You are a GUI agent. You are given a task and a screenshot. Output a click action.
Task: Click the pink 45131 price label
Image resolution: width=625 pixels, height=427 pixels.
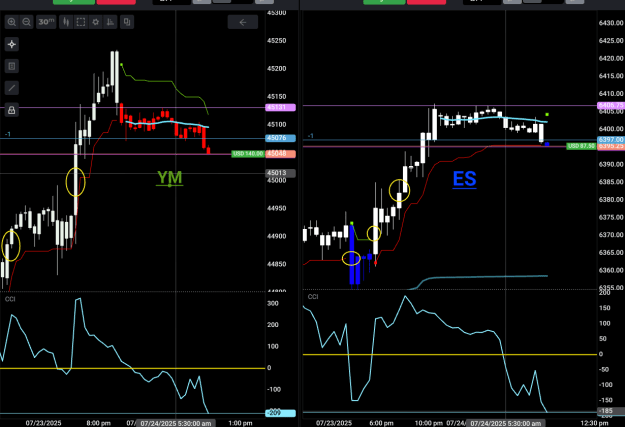pyautogui.click(x=281, y=107)
